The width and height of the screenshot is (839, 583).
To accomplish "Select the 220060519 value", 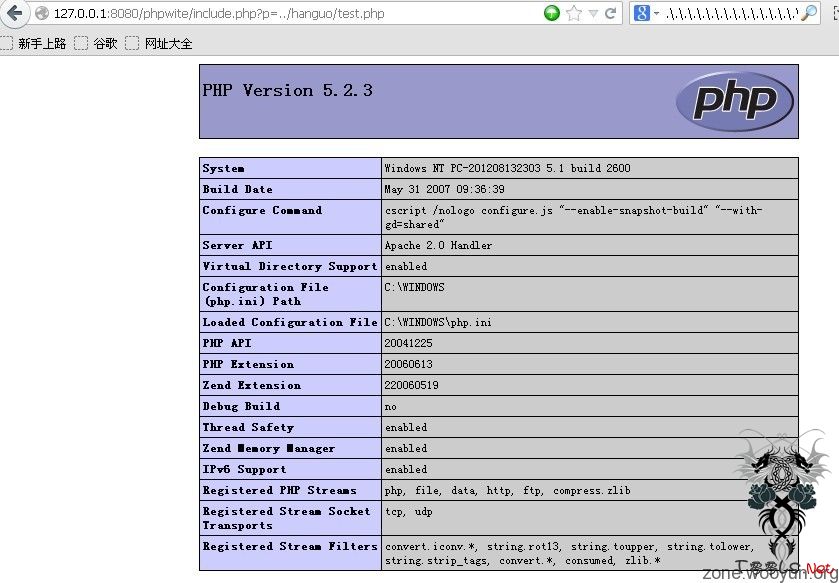I will tap(411, 385).
